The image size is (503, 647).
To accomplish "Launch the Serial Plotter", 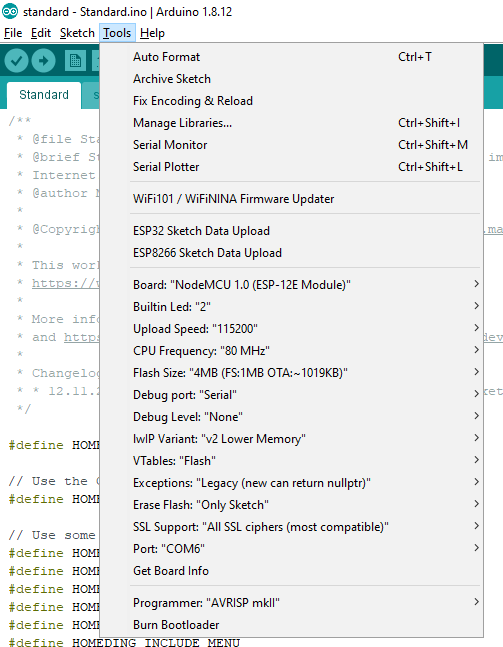I will [291, 167].
